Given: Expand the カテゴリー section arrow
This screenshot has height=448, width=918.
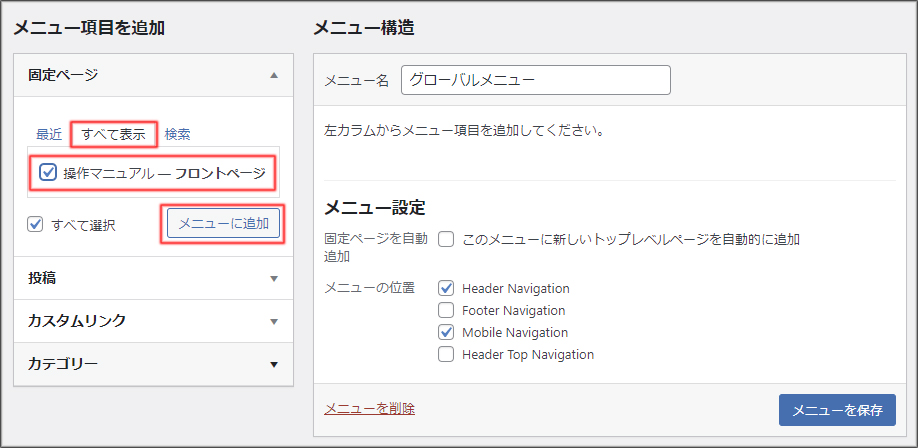Looking at the screenshot, I should coord(274,365).
